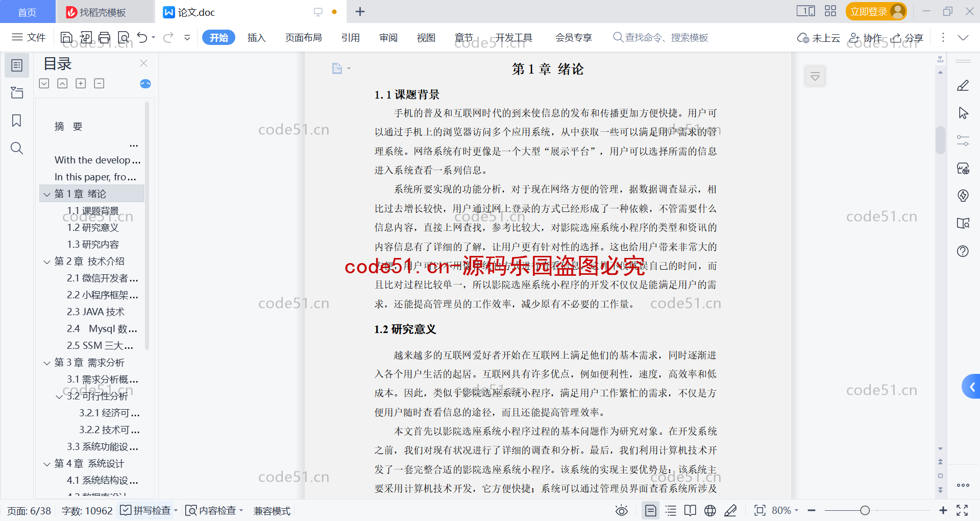Open the Find magnifier icon in sidebar
Image resolution: width=980 pixels, height=521 pixels.
point(17,148)
